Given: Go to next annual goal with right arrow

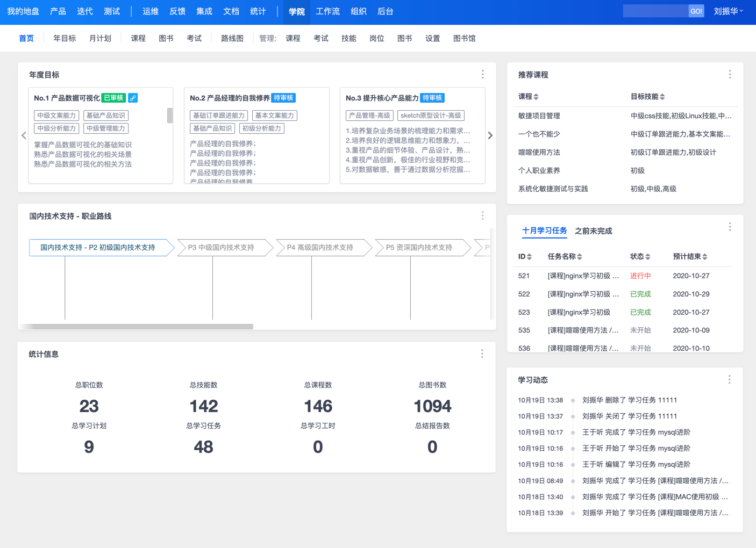Looking at the screenshot, I should 490,135.
